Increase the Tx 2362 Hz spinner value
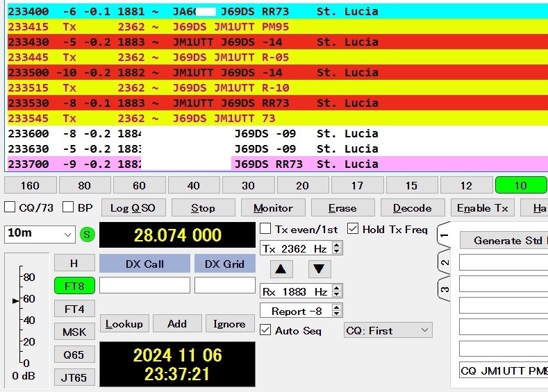 [337, 246]
